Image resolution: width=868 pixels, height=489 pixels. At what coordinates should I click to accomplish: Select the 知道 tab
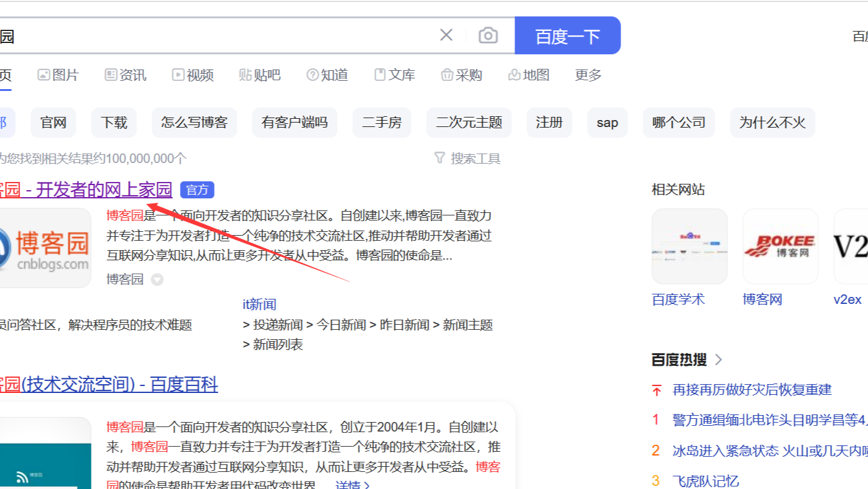point(328,75)
